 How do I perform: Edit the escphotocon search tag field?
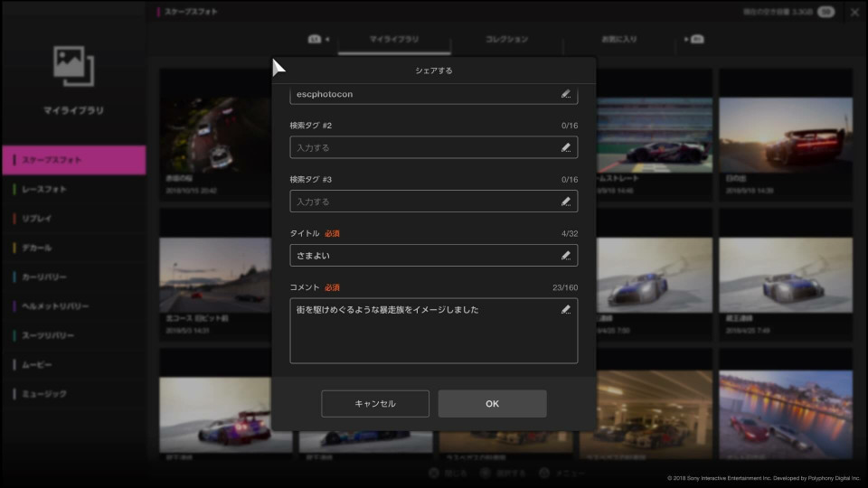(433, 95)
